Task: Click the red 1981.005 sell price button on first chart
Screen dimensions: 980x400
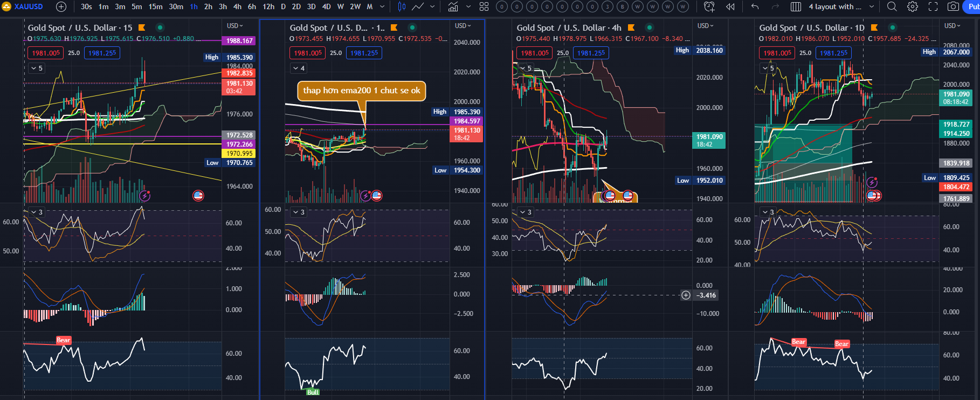Action: pyautogui.click(x=46, y=53)
